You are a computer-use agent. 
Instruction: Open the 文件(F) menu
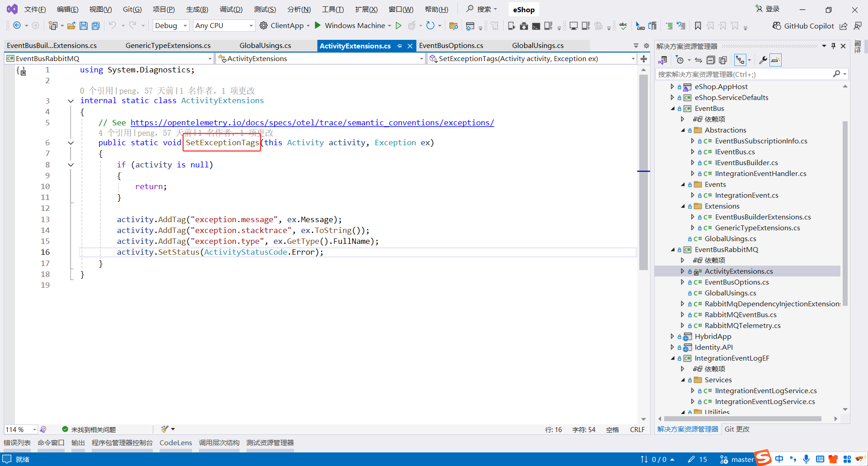coord(35,10)
